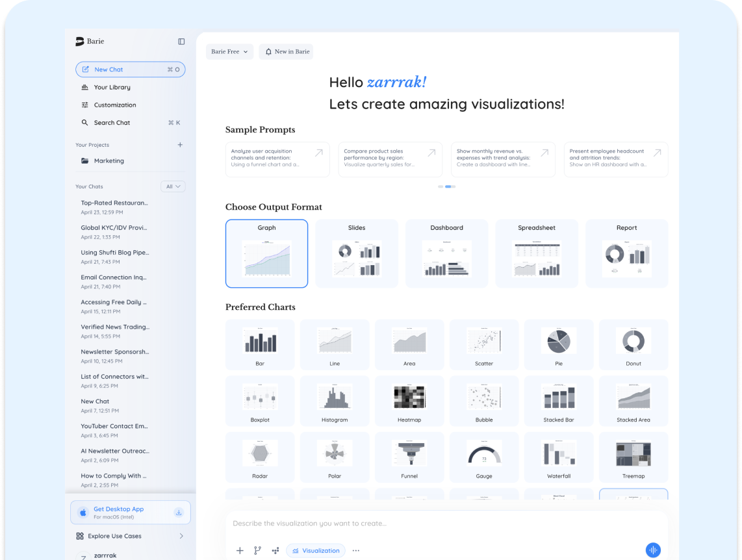The height and width of the screenshot is (560, 742).
Task: Click the connected nodes icon in the prompt bar
Action: point(275,550)
